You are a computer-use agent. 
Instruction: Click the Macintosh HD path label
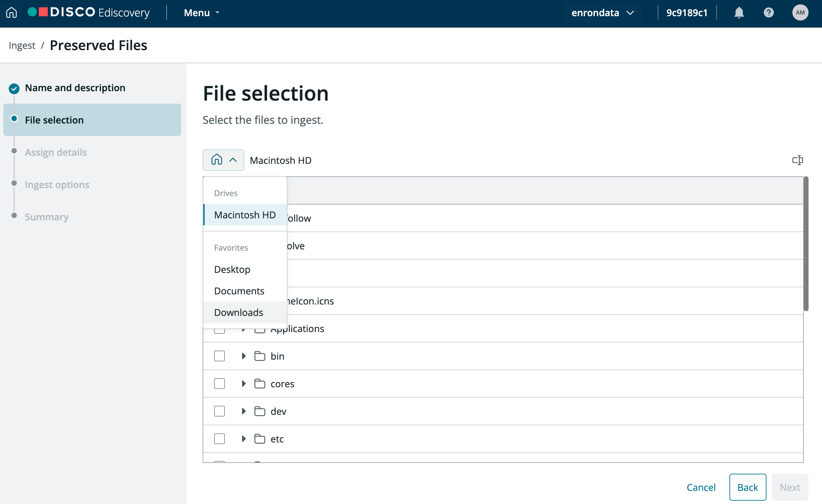(281, 160)
